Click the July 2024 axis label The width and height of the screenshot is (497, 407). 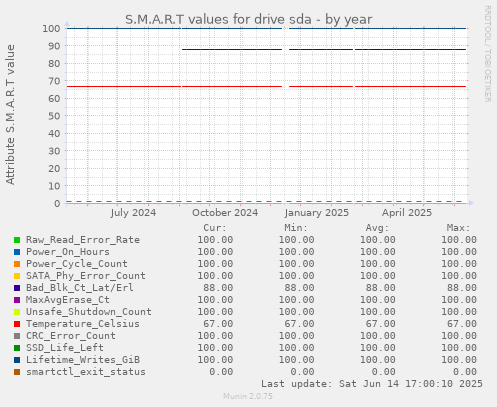coord(133,213)
